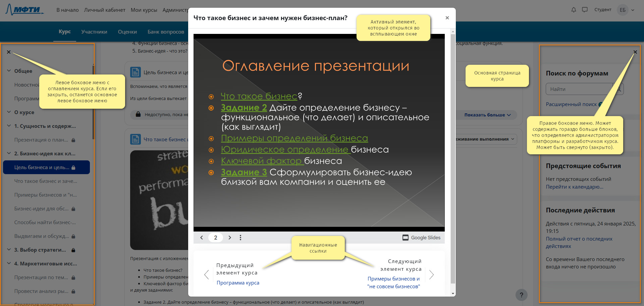Collapse the О курсе section
644x306 pixels.
pyautogui.click(x=9, y=112)
